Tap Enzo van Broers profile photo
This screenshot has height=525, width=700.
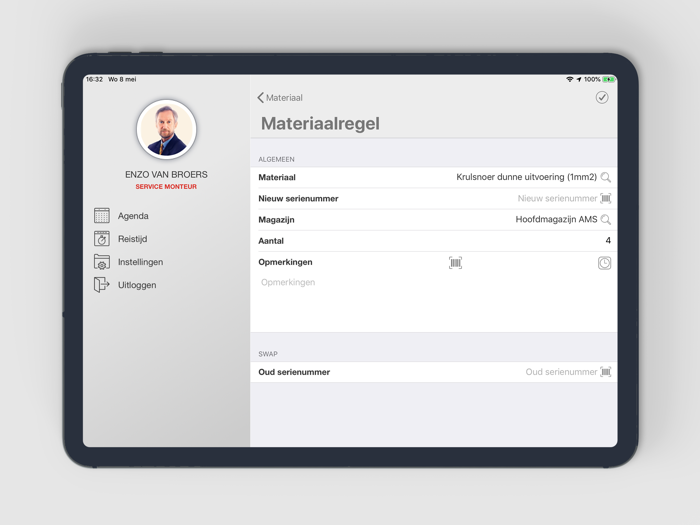[x=167, y=129]
